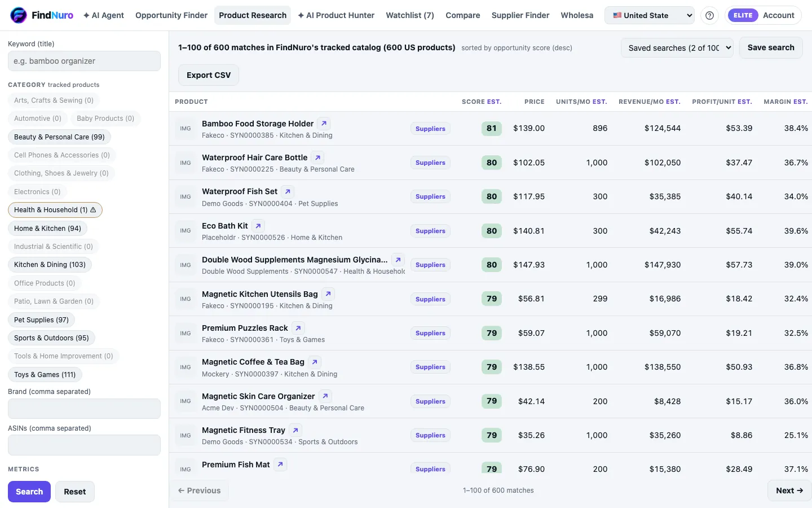Open external link for Premium Fish Mat
Viewport: 812px width, 508px height.
tap(280, 465)
